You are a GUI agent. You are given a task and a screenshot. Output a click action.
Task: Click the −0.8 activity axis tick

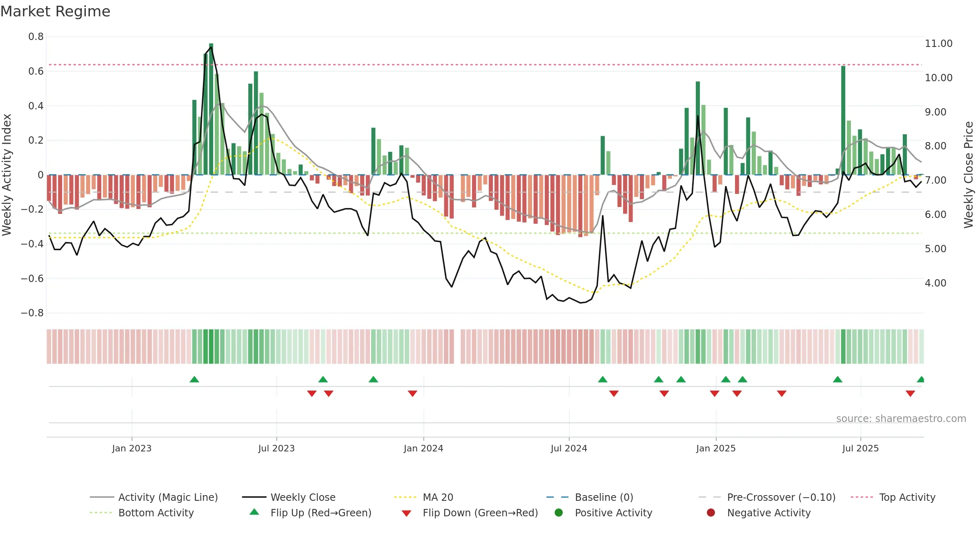32,313
